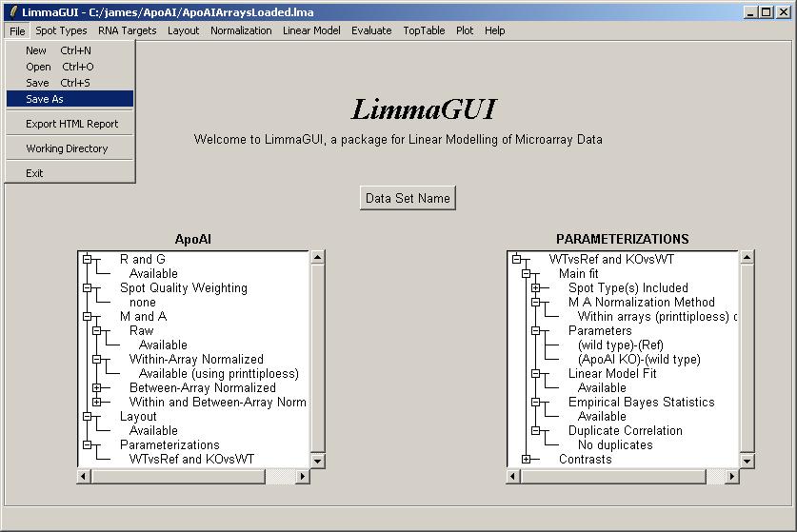Open the TopTable menu
797x532 pixels.
(x=424, y=30)
